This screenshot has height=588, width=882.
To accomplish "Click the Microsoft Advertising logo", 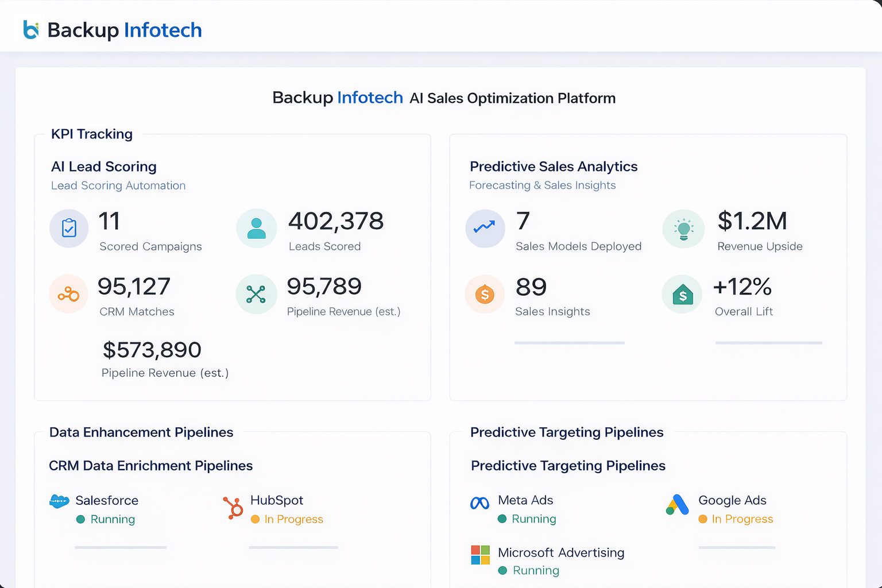I will tap(480, 555).
